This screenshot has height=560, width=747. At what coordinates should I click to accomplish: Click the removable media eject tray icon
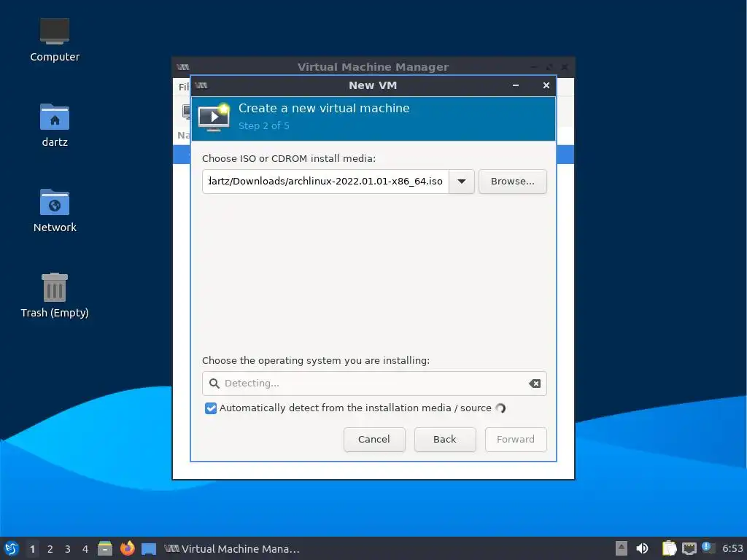tap(622, 548)
